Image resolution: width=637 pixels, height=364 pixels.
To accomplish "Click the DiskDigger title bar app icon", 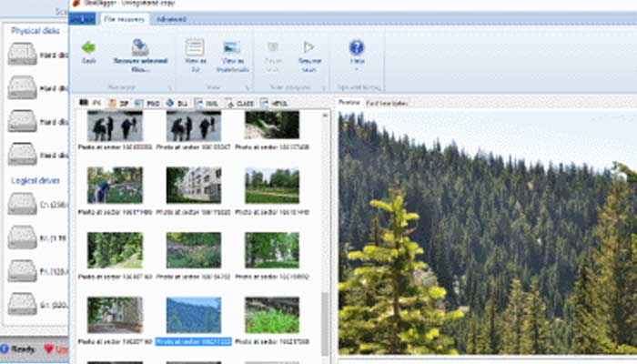I will [x=76, y=4].
